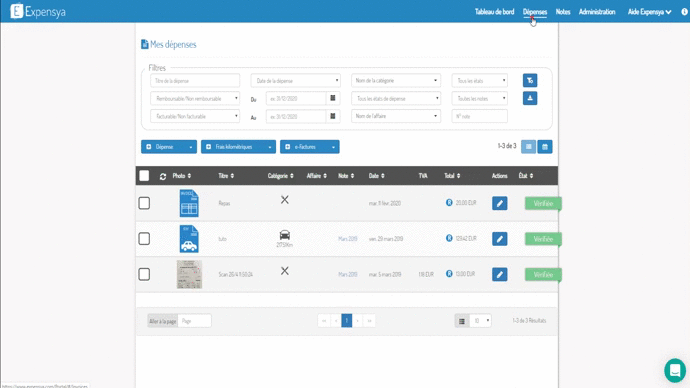The width and height of the screenshot is (690, 388).
Task: Switch to the calendar view icon
Action: click(x=545, y=146)
